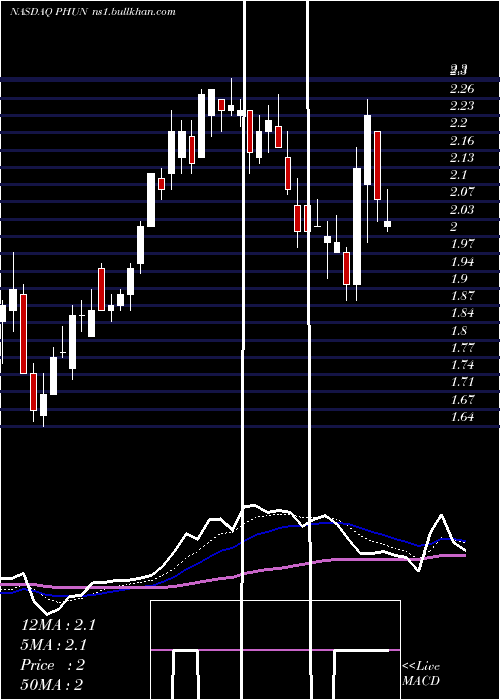This screenshot has height=700, width=500.
Task: Click the 5MA : 2.1 legend text
Action: 54,645
